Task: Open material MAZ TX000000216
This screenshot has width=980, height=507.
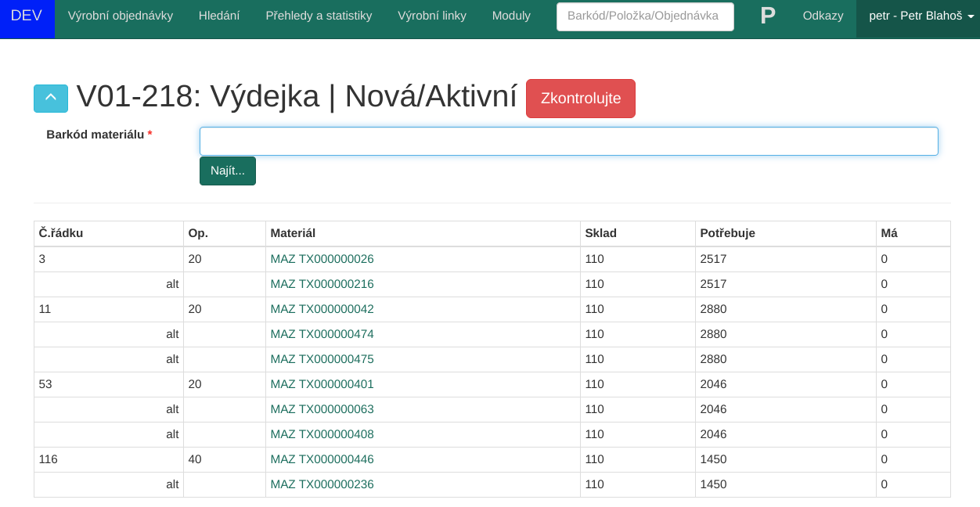Action: click(x=322, y=284)
